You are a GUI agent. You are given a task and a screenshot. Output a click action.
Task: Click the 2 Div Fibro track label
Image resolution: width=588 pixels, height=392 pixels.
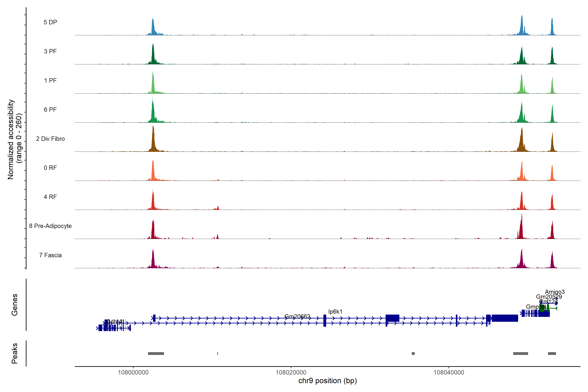pyautogui.click(x=50, y=139)
